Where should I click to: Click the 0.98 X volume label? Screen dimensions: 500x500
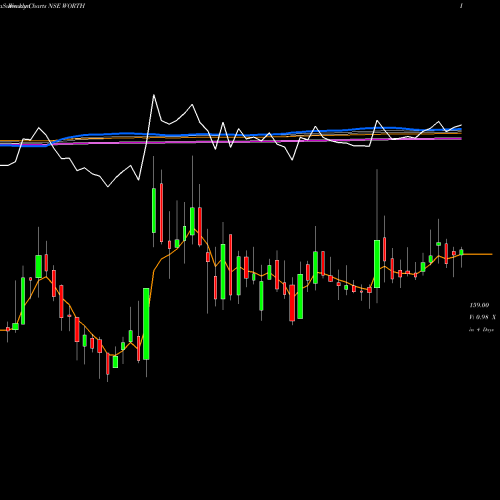(482, 317)
